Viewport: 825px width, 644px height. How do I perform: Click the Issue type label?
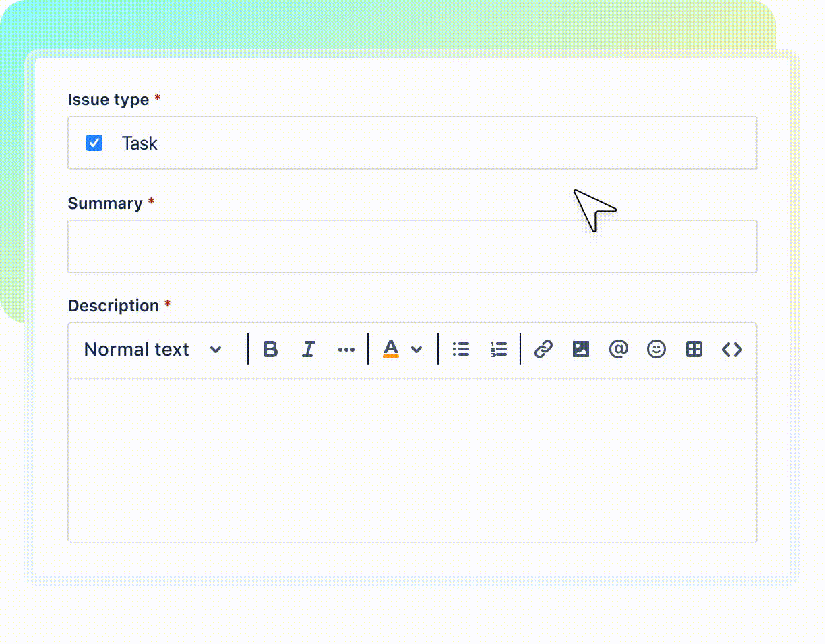(x=109, y=100)
